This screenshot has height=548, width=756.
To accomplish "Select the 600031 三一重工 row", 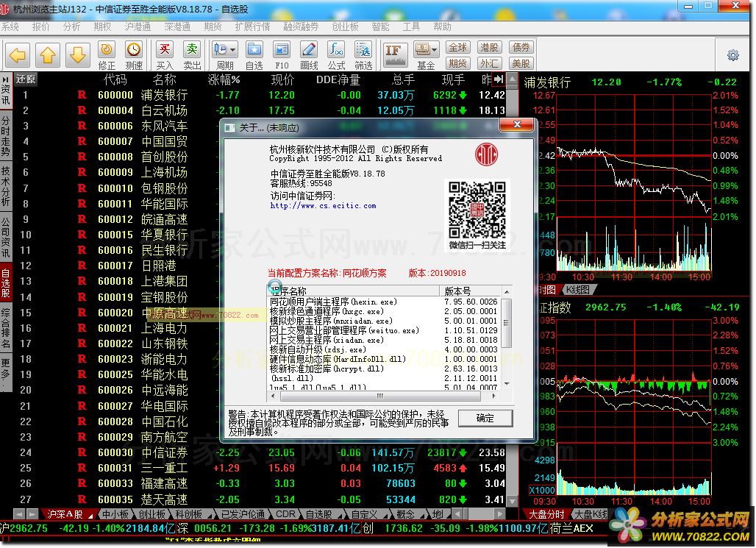I will pyautogui.click(x=260, y=469).
